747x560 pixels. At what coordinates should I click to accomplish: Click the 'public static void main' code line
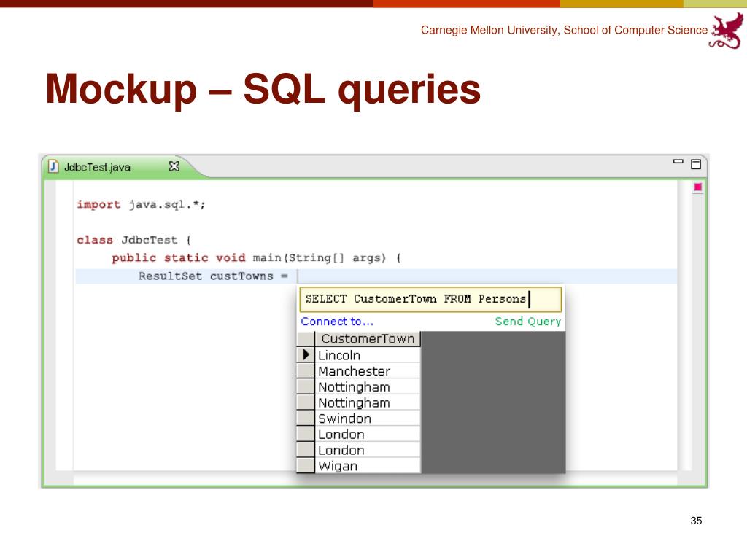256,257
